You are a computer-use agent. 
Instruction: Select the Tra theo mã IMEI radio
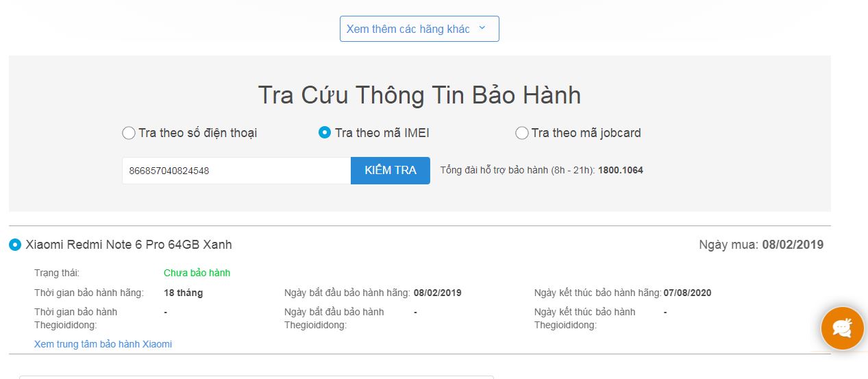(x=325, y=133)
